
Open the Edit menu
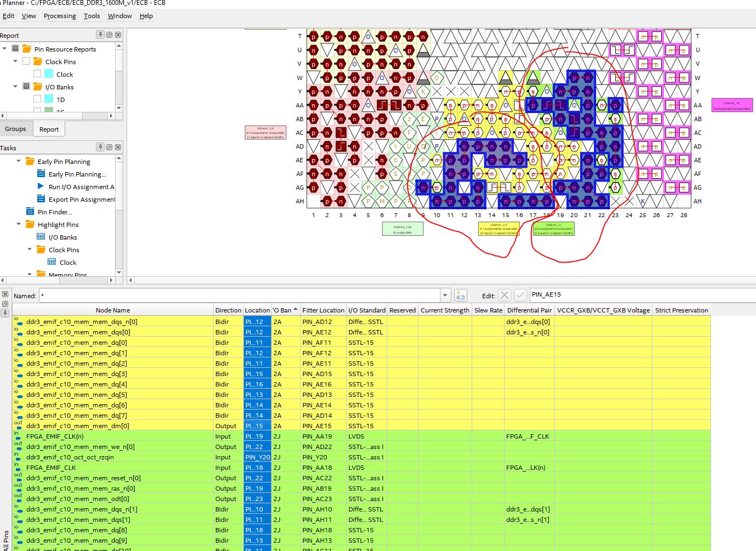point(8,16)
